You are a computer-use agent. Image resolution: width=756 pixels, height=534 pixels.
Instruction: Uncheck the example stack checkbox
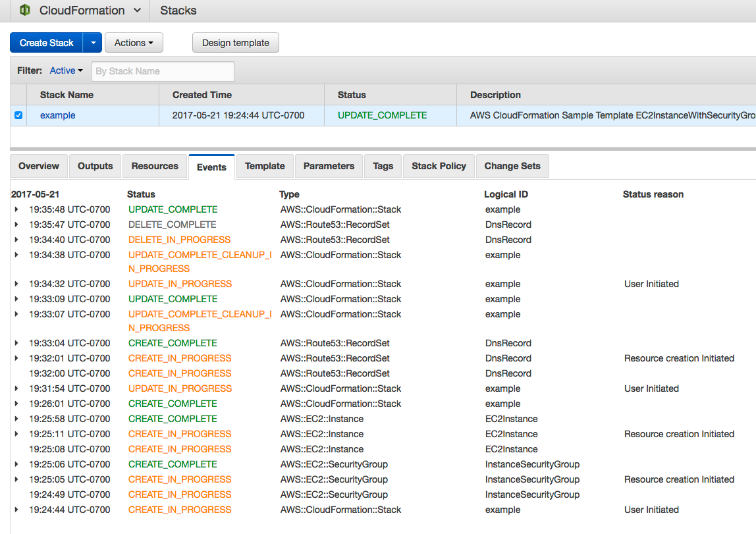point(18,115)
